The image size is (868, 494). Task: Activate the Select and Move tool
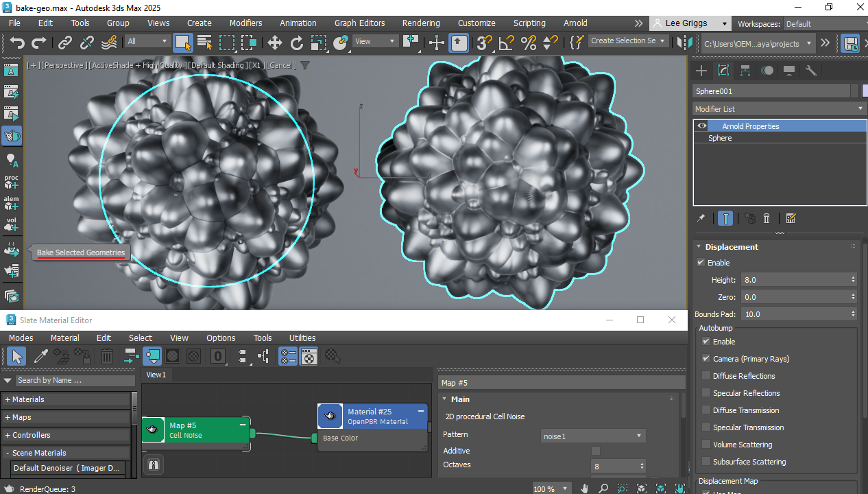pos(275,43)
